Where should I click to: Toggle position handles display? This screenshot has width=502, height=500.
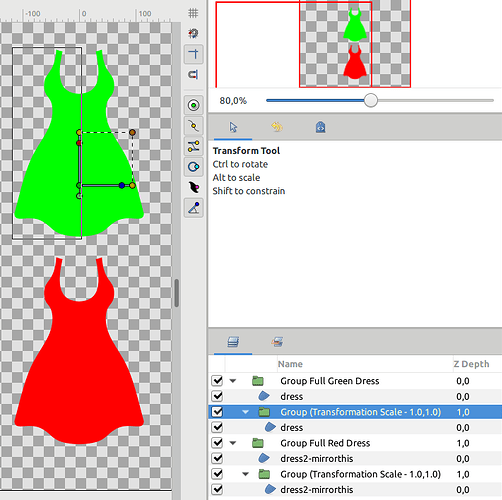pyautogui.click(x=193, y=105)
